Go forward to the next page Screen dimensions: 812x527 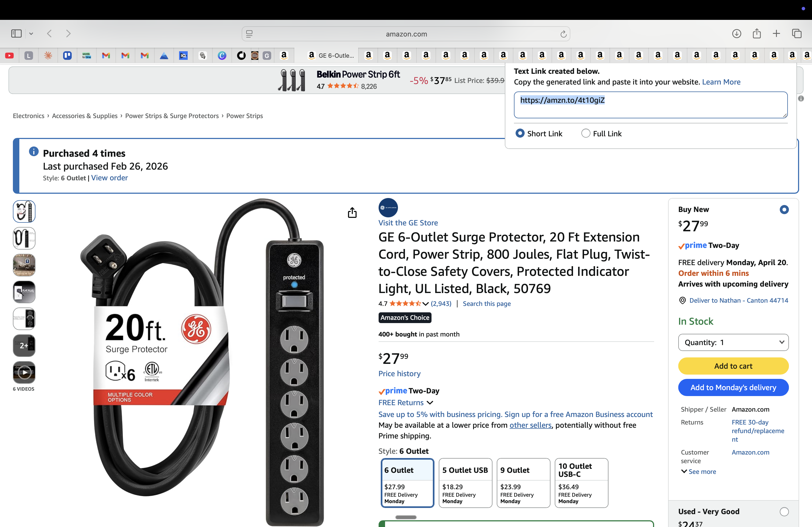click(x=68, y=33)
